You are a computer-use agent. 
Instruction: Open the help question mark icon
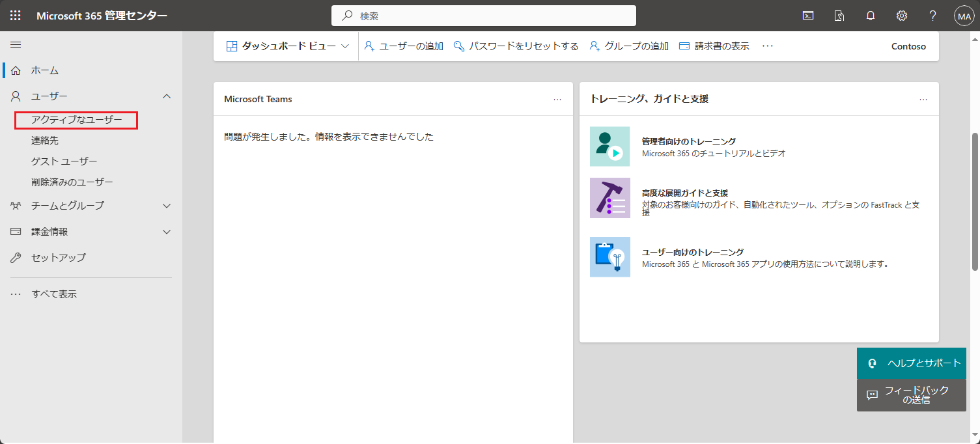click(x=933, y=16)
